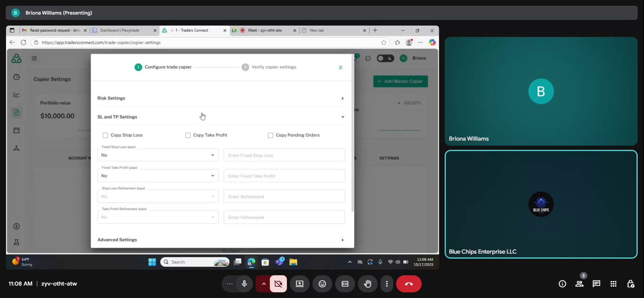The height and width of the screenshot is (298, 644).
Task: Click the Enter Fixed Take Profit field
Action: coord(284,176)
